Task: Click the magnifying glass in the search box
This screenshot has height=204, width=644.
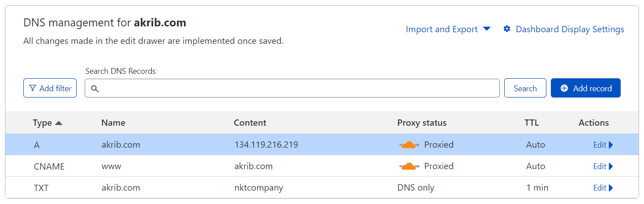Action: [94, 89]
